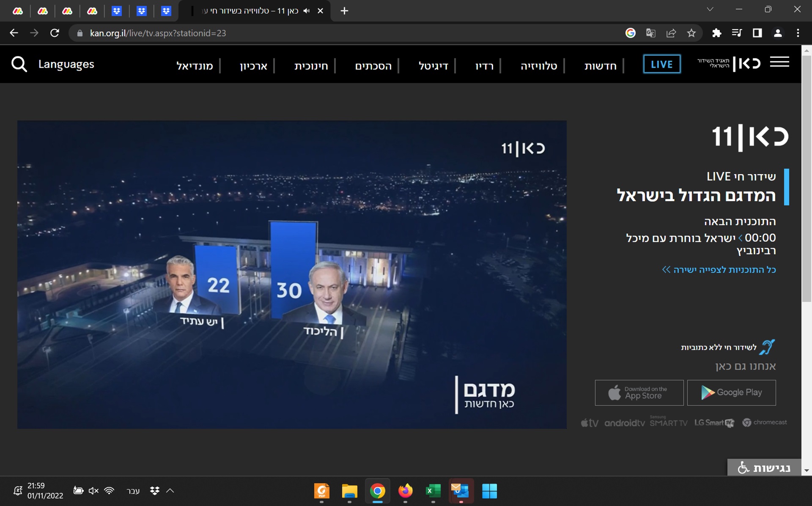View site info via lock icon
This screenshot has height=506, width=812.
[80, 33]
